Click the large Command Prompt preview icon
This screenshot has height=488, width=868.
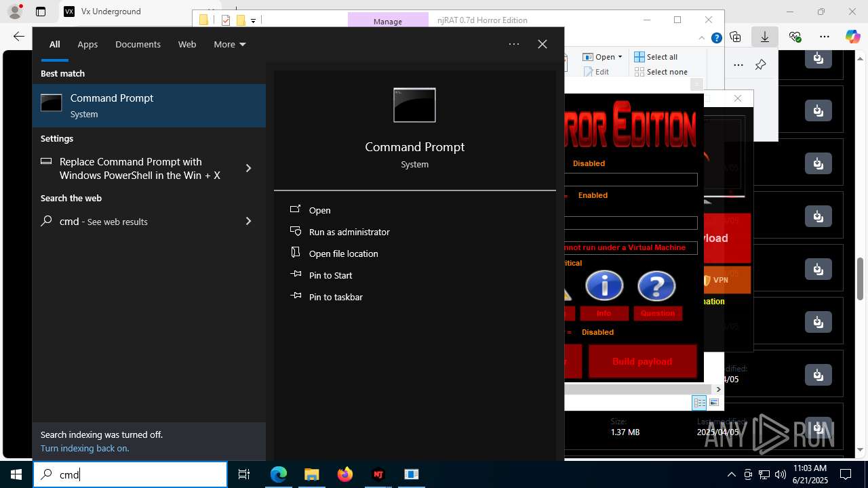(414, 105)
